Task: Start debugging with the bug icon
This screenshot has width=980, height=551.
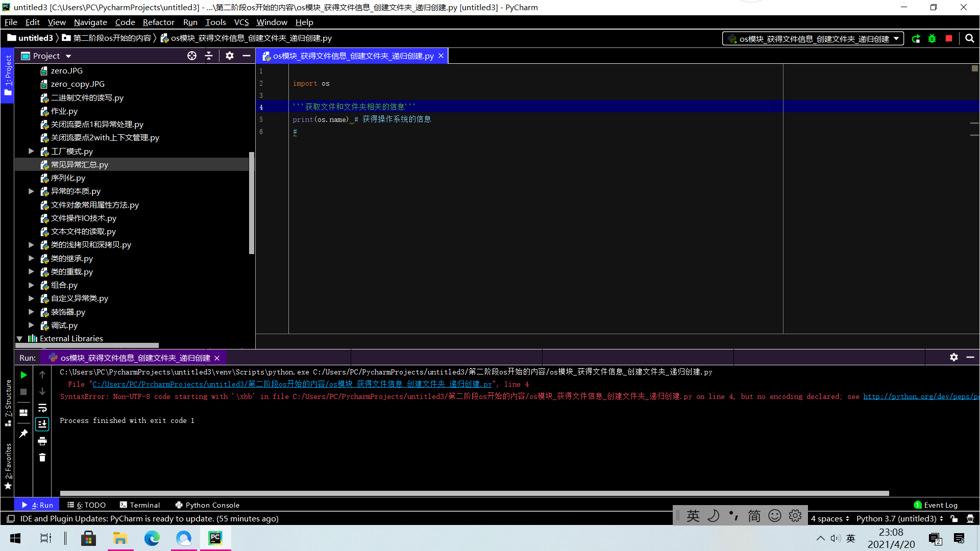Action: (x=932, y=39)
